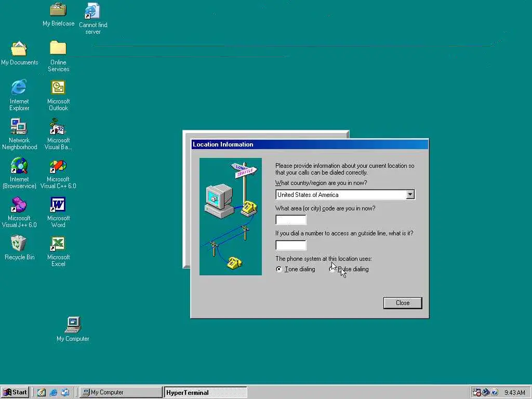The width and height of the screenshot is (532, 399).
Task: Choose Tone dialing radio button
Action: click(x=279, y=269)
